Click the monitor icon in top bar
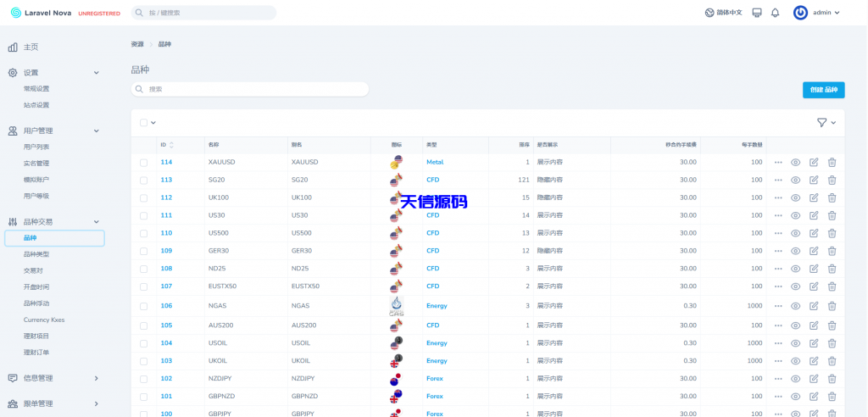Screen dimensions: 868x417 757,13
